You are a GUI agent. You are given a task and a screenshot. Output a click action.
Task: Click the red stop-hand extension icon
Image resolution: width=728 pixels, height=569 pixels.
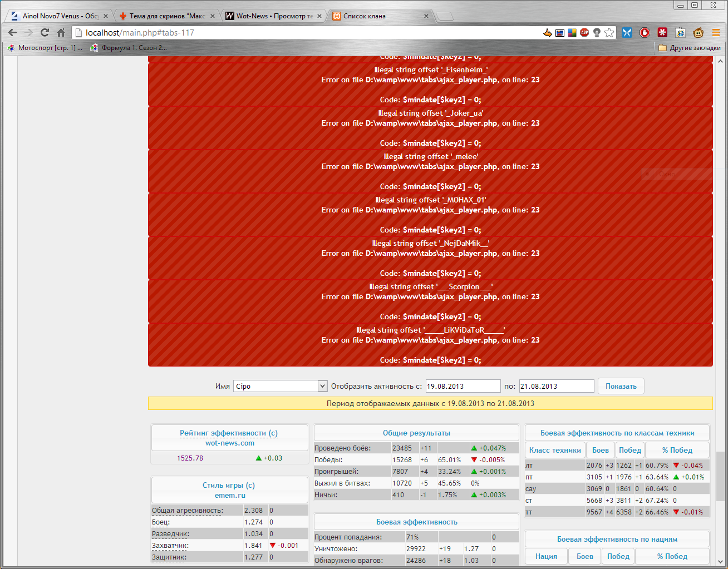click(x=645, y=33)
